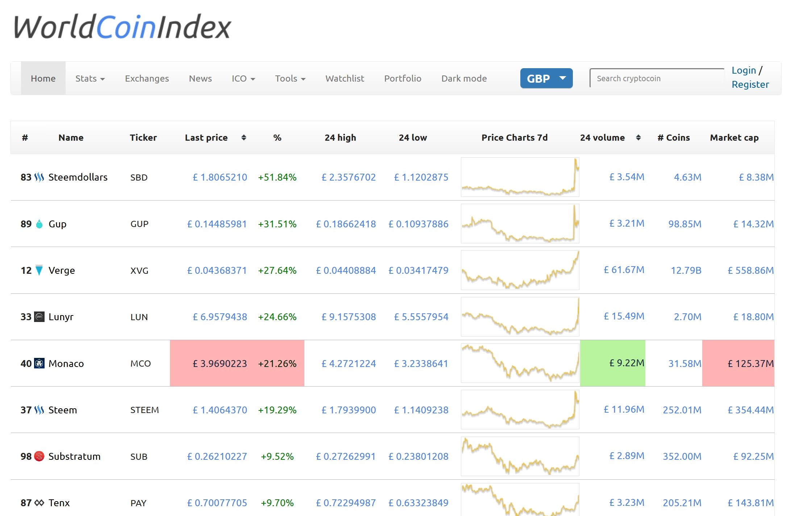Open the Steem coin page
812x516 pixels.
click(63, 410)
